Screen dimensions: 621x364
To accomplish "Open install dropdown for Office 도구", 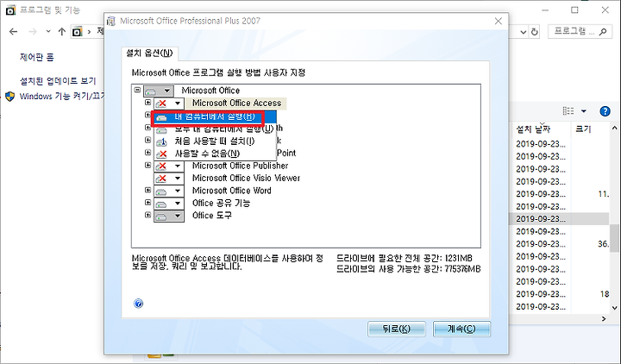I will [169, 217].
